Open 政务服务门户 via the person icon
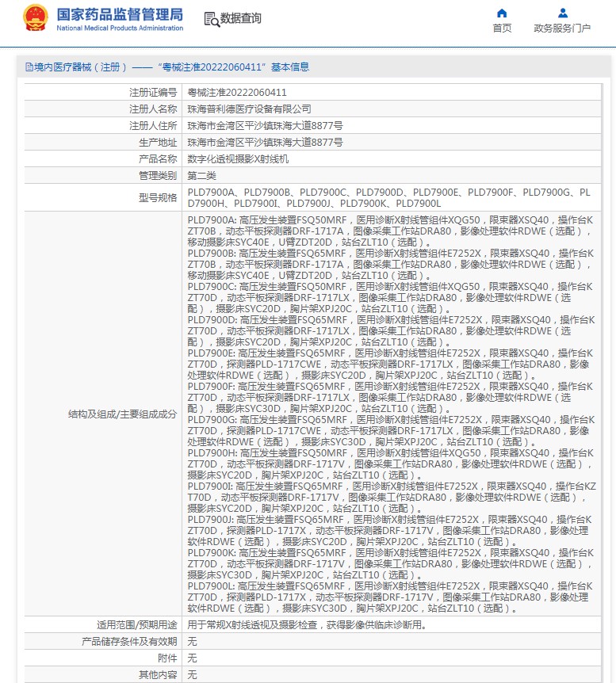The height and width of the screenshot is (683, 616). pyautogui.click(x=563, y=13)
